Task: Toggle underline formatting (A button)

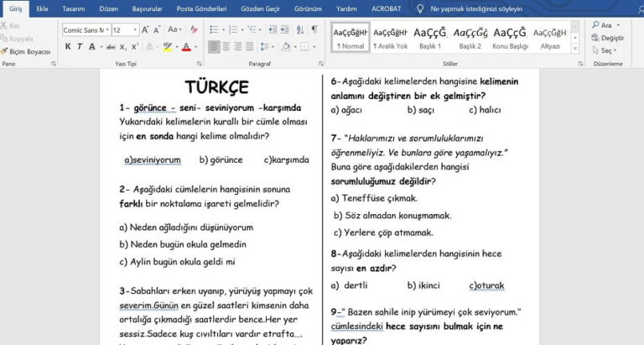Action: (92, 47)
